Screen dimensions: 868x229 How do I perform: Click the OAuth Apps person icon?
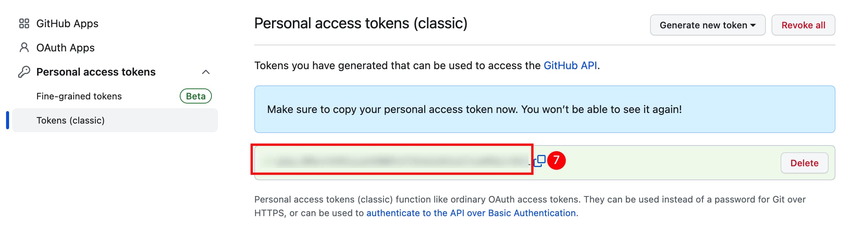24,48
